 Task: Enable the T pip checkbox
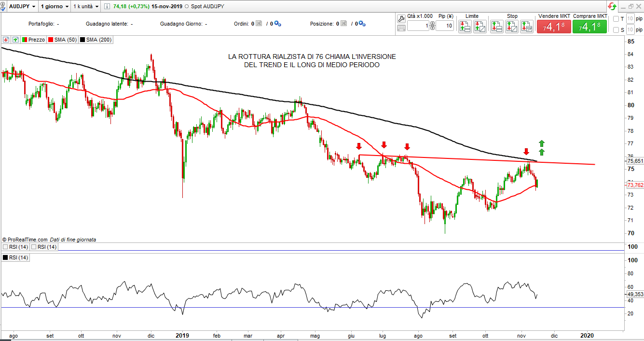(x=616, y=19)
